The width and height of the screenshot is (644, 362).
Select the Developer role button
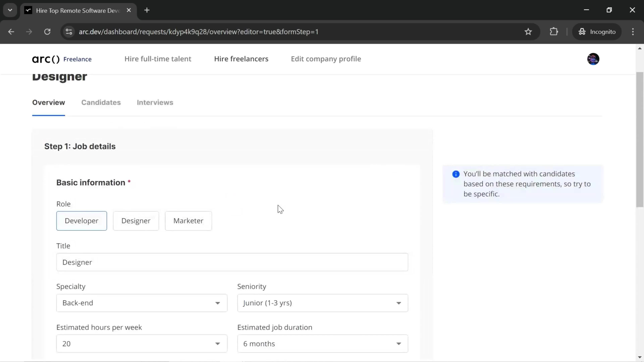(x=81, y=221)
